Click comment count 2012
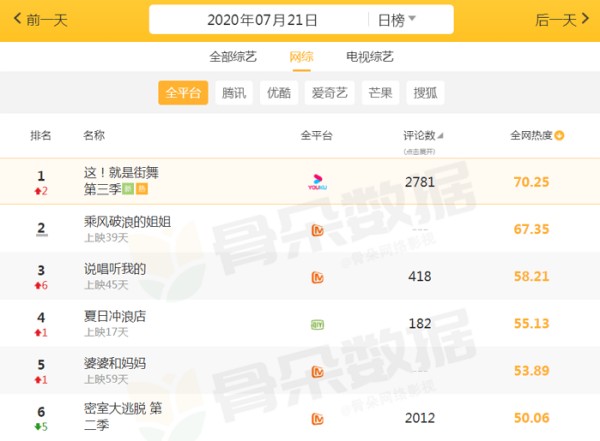Image resolution: width=600 pixels, height=441 pixels. (420, 418)
